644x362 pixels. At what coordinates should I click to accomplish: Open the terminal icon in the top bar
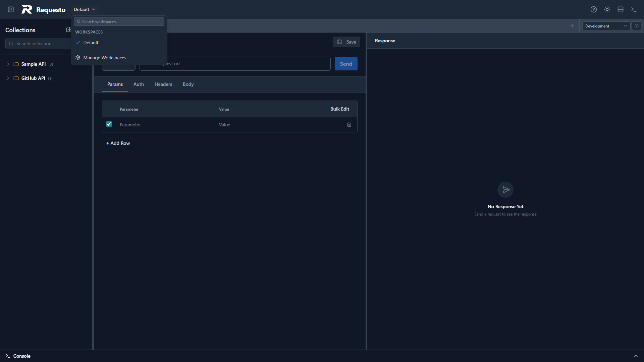tap(634, 9)
